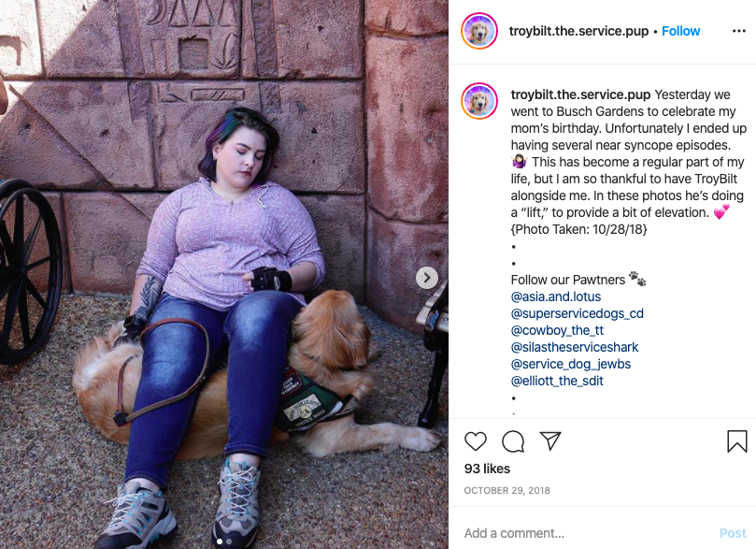
Task: Go to @elliott_the_sdit profile
Action: (x=557, y=381)
